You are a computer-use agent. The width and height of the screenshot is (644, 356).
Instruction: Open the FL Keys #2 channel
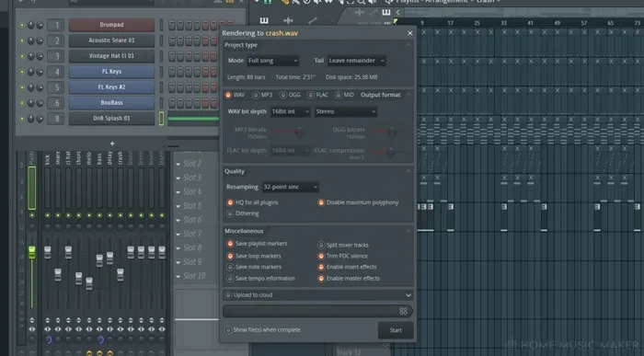click(111, 87)
